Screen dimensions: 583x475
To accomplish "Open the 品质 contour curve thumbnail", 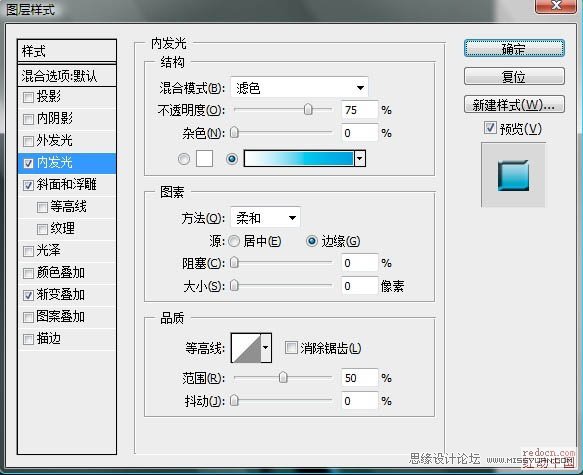I will point(246,348).
